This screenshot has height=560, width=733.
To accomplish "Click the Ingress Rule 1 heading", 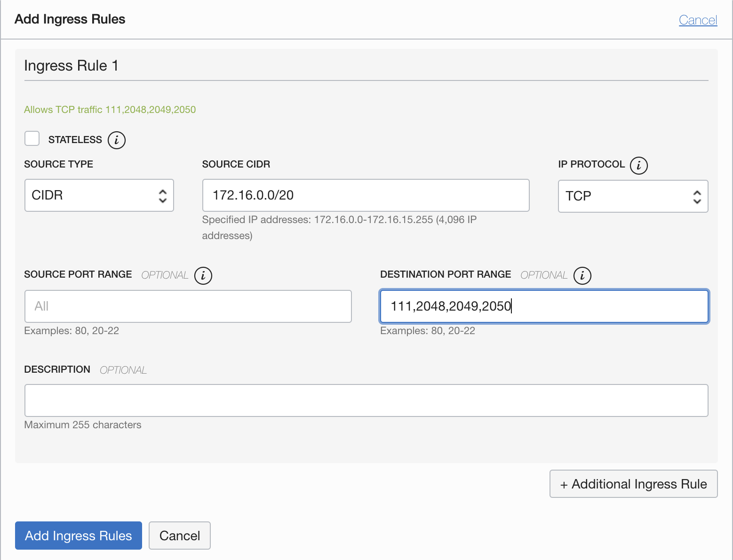I will pos(71,66).
